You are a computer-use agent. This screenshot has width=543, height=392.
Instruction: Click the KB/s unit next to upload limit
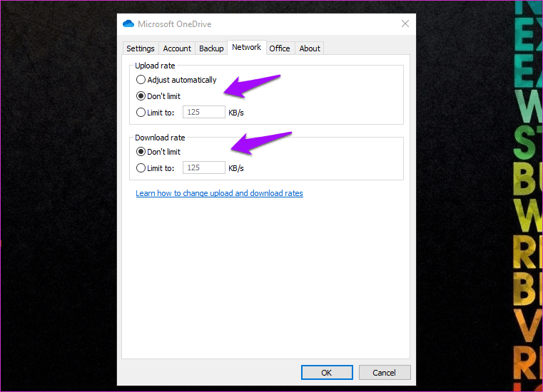click(236, 113)
